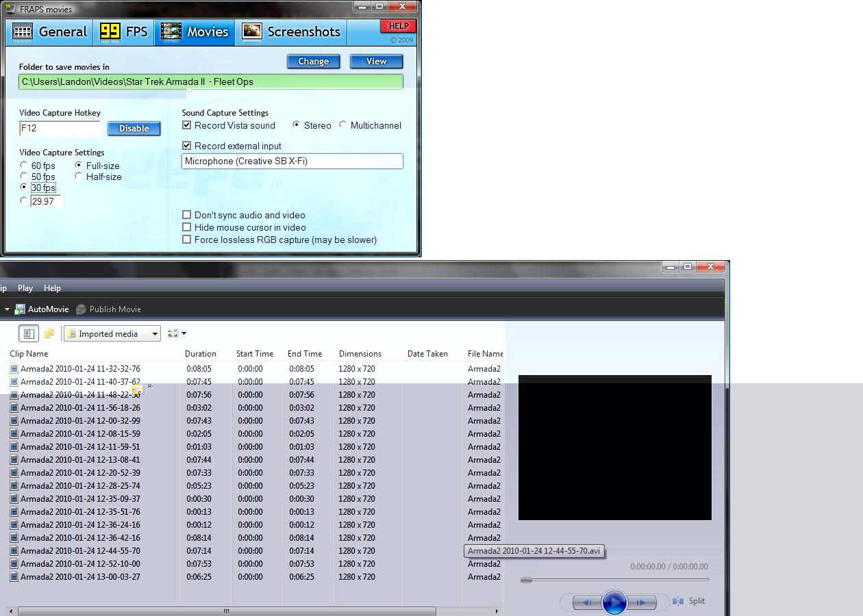This screenshot has height=616, width=863.
Task: Select the 50 fps capture option
Action: [x=24, y=177]
